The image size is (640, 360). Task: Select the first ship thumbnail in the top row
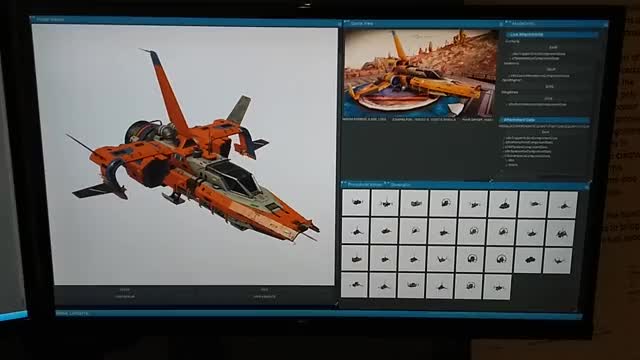[356, 202]
